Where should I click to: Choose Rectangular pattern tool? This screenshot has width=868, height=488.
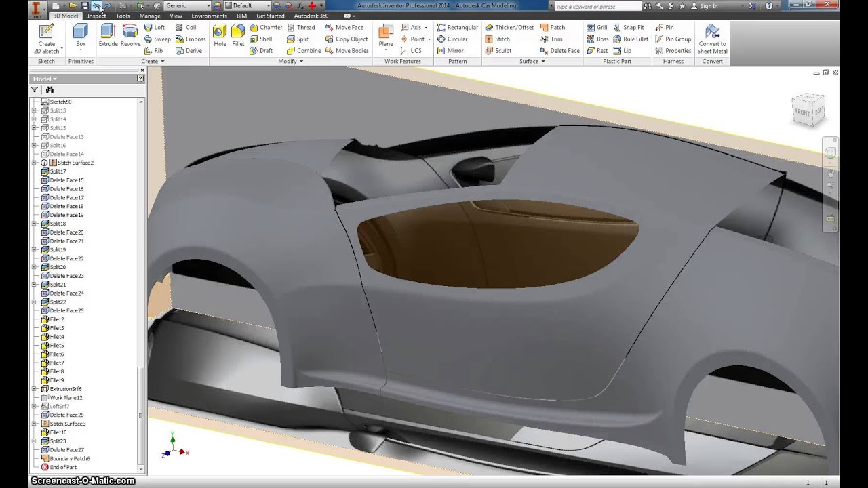click(457, 28)
